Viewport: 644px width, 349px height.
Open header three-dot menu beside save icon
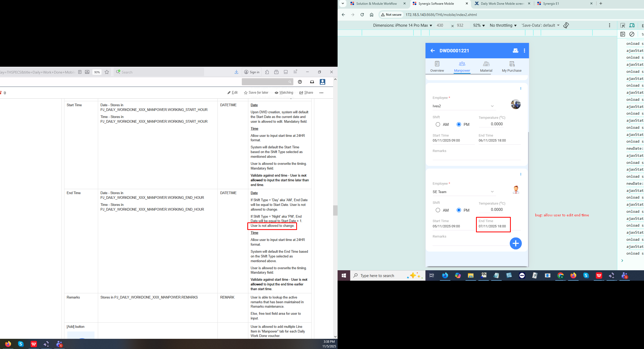[524, 50]
